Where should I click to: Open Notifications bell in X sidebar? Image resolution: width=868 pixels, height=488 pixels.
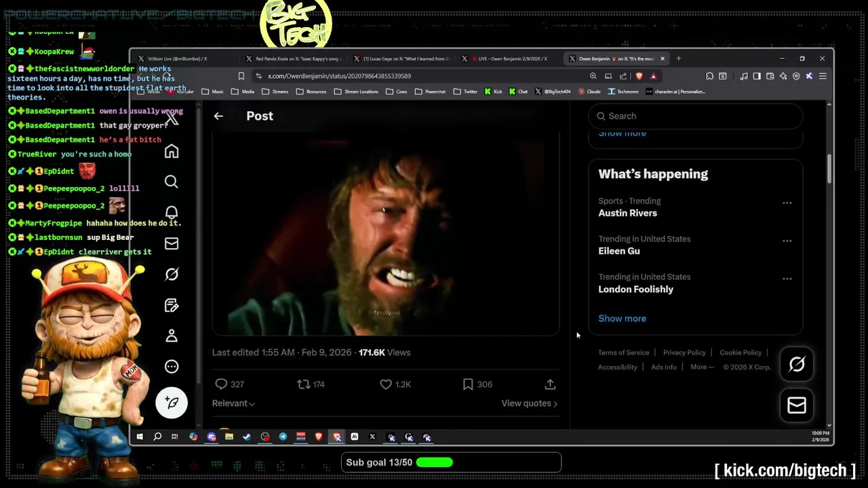point(172,213)
